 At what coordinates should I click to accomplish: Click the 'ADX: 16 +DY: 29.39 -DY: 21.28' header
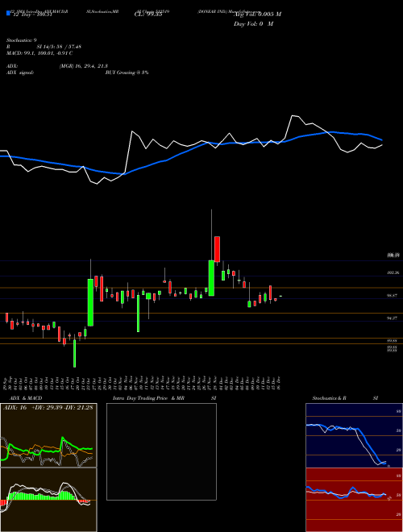[48, 407]
